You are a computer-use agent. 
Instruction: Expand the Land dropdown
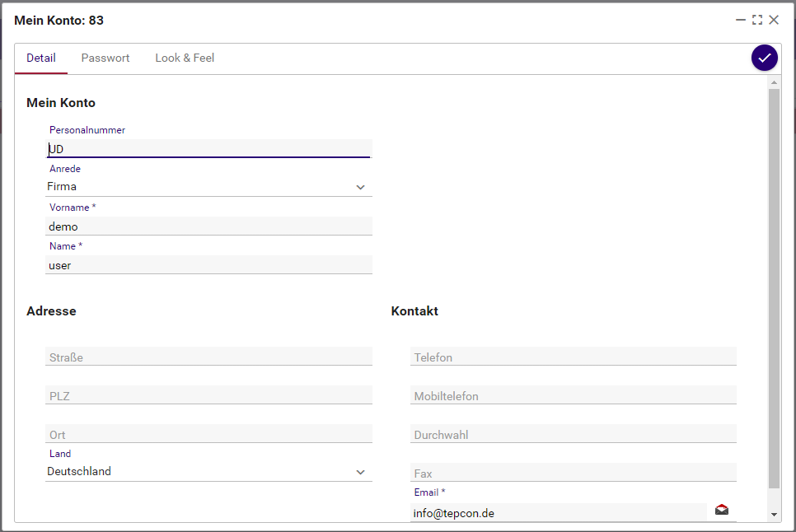click(208, 472)
